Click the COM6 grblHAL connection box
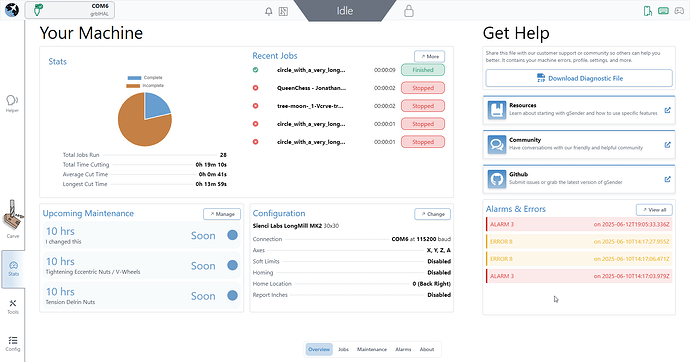The height and width of the screenshot is (362, 690). (x=70, y=10)
